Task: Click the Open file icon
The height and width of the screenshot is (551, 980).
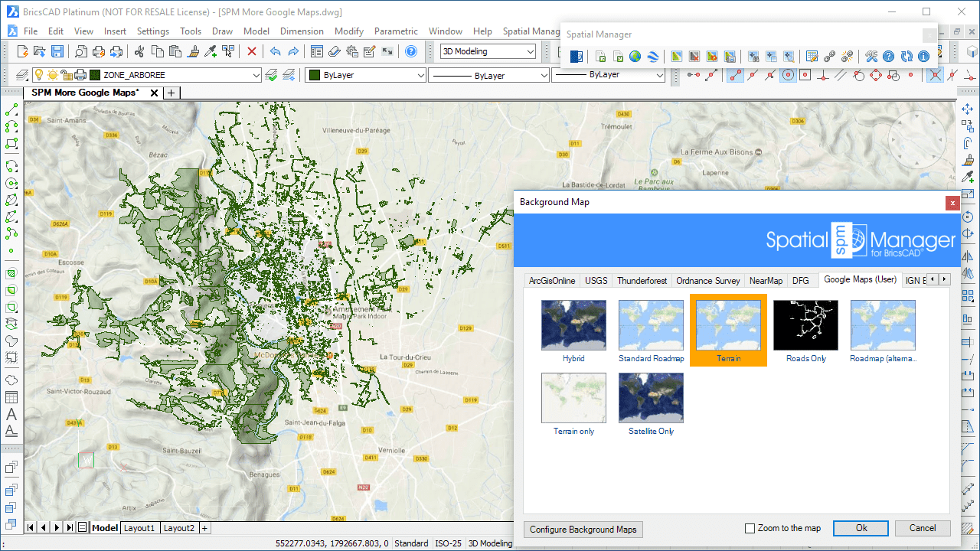Action: coord(40,51)
